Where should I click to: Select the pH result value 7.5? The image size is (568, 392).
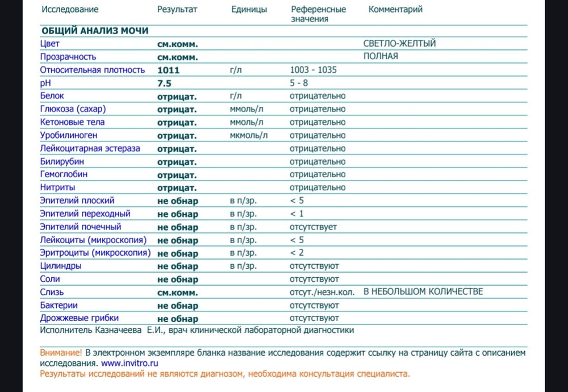click(164, 84)
